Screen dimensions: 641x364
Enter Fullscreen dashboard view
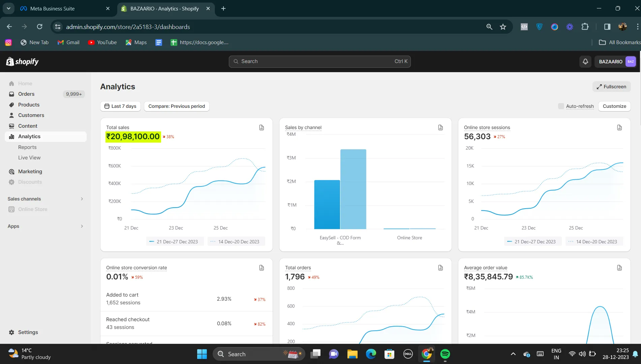611,87
